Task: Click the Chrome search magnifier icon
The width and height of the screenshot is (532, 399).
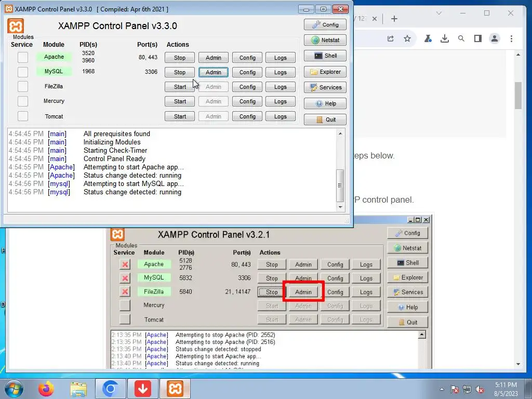Action: pyautogui.click(x=461, y=38)
